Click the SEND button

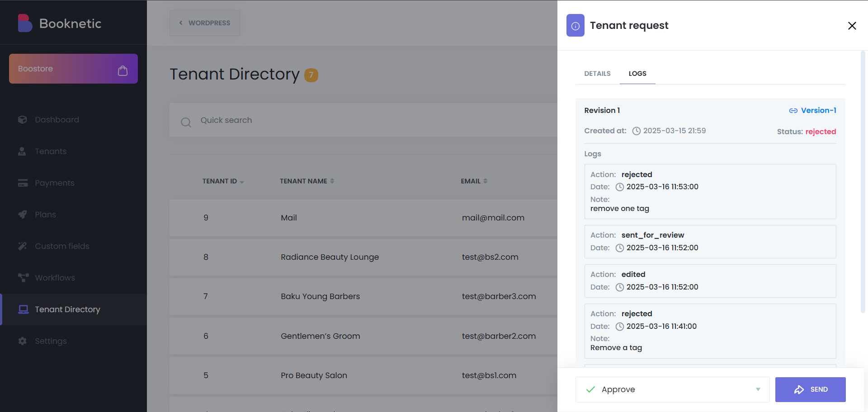(x=811, y=389)
